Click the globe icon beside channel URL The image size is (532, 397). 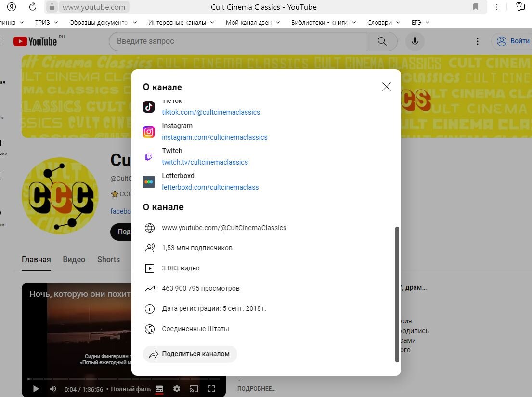[x=150, y=228]
